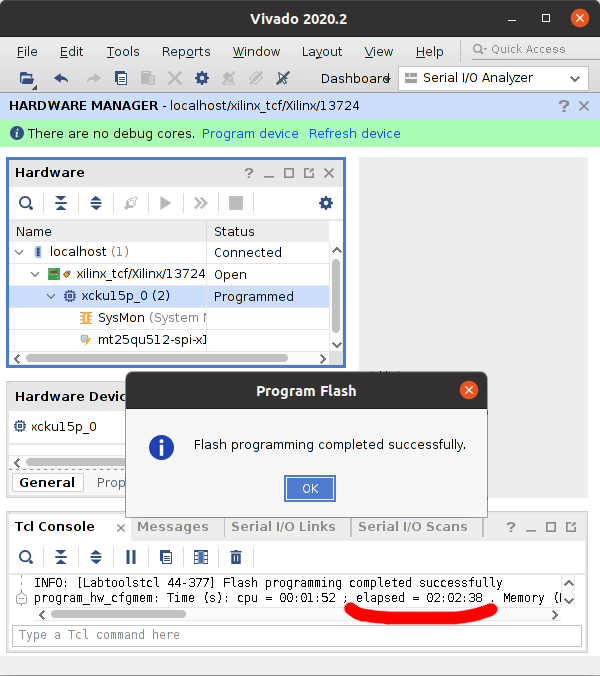The height and width of the screenshot is (676, 600).
Task: Open Hardware panel help question mark
Action: (249, 173)
